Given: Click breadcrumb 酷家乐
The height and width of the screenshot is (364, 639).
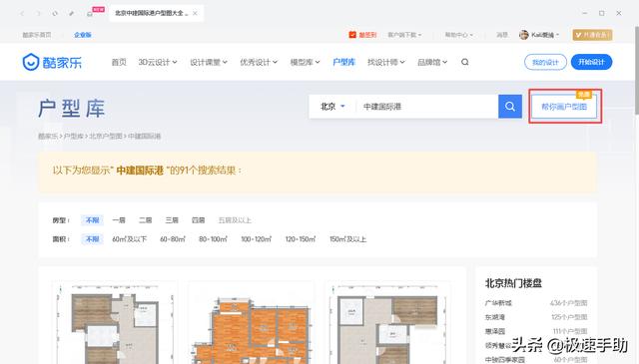Looking at the screenshot, I should pos(48,136).
